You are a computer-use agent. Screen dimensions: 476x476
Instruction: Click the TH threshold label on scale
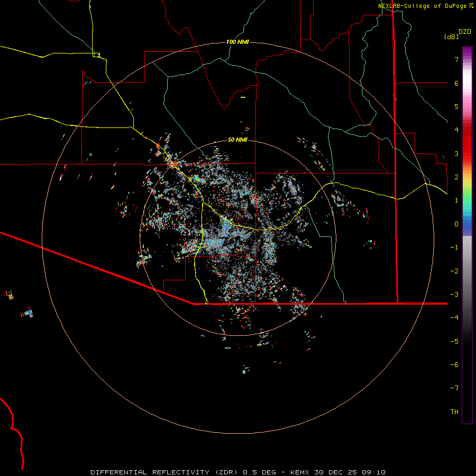(454, 412)
